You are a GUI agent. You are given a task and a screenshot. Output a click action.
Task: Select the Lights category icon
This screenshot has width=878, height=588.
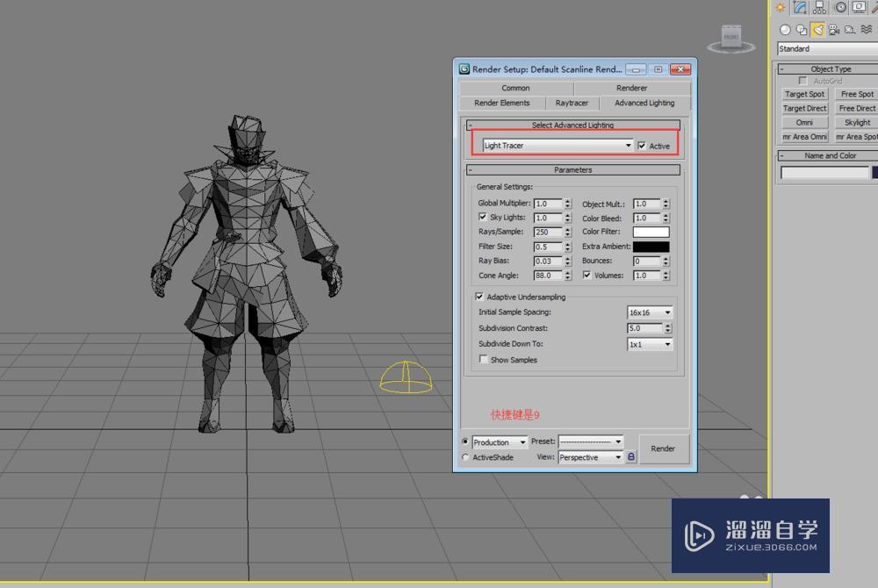point(818,30)
